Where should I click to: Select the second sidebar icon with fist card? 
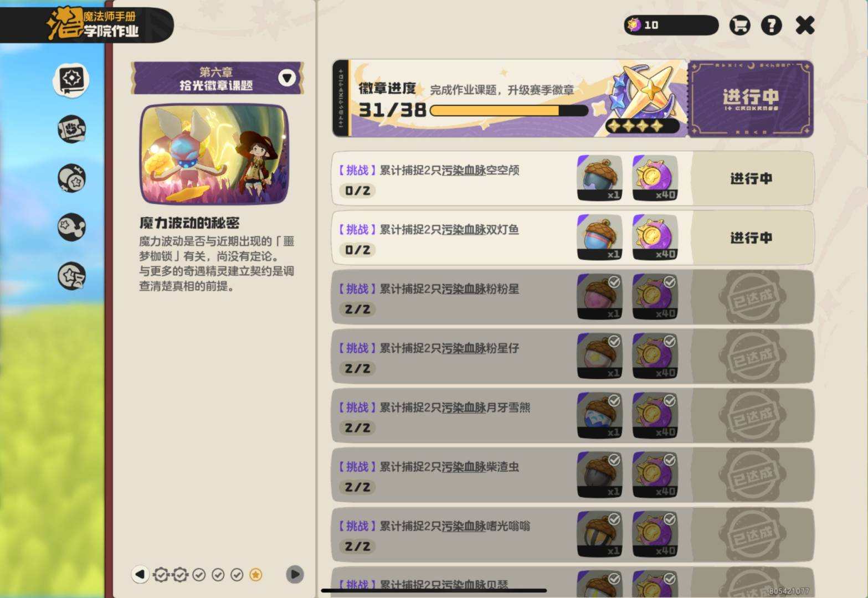[x=71, y=129]
